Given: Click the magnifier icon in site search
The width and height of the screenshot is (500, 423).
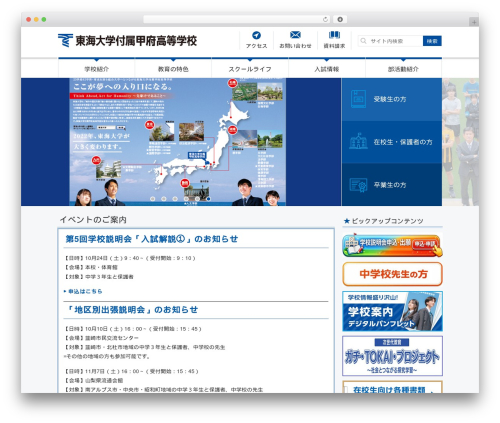Looking at the screenshot, I should [363, 41].
